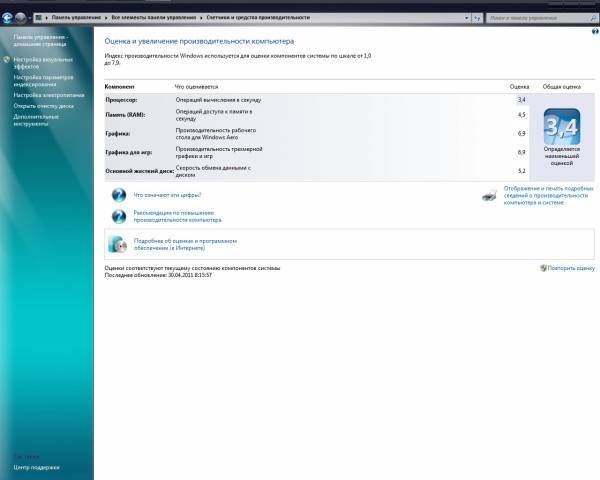Click the forward navigation arrow button

point(20,18)
